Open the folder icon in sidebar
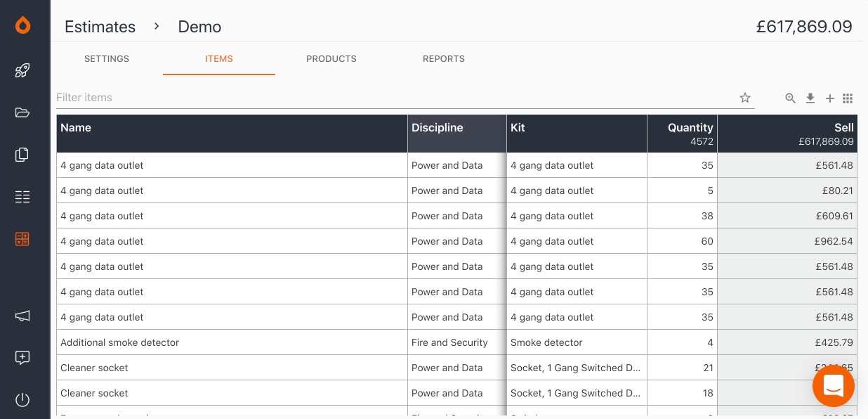Viewport: 868px width, 419px height. tap(22, 112)
